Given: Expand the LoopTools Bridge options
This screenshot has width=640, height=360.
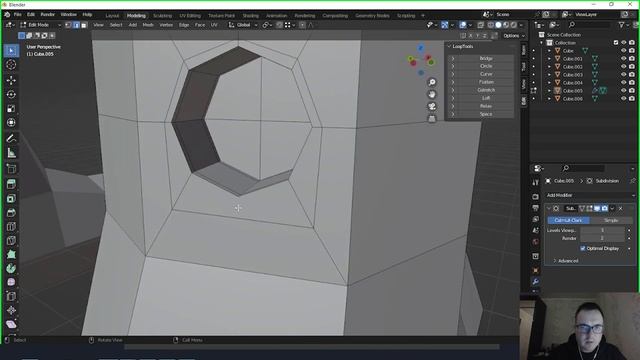Looking at the screenshot, I should [x=453, y=58].
